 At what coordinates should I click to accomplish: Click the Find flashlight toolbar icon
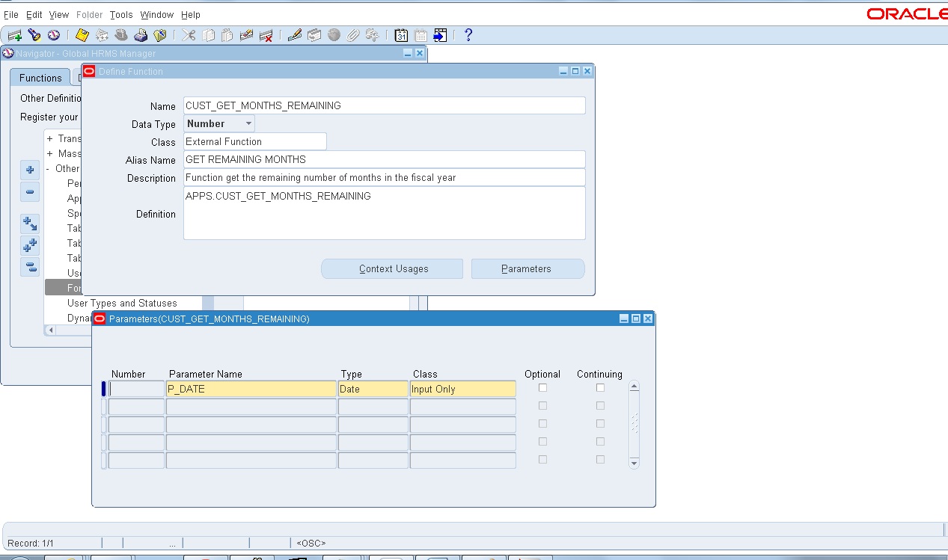pyautogui.click(x=34, y=35)
